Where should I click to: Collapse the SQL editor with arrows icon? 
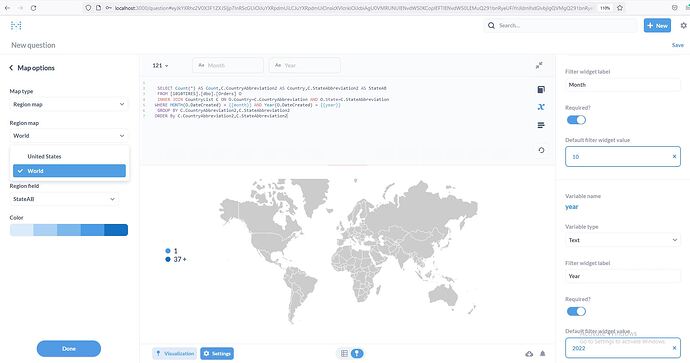539,65
